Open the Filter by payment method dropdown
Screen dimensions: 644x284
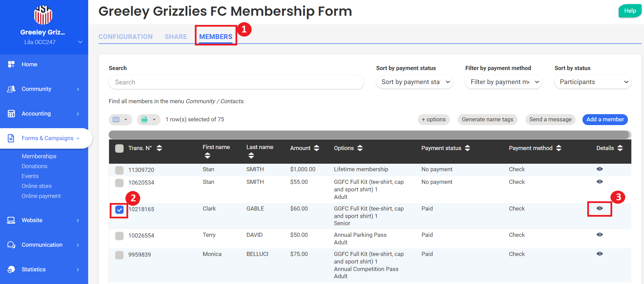click(504, 82)
